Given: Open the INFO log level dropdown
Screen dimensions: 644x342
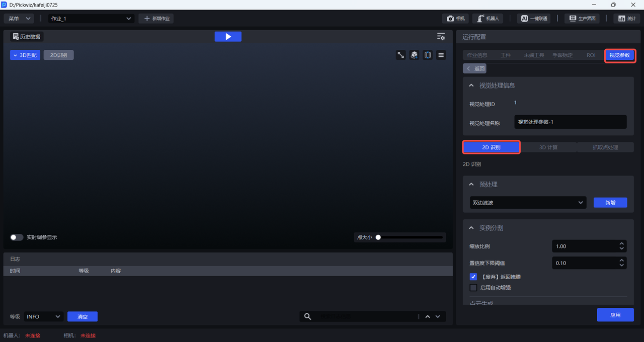Looking at the screenshot, I should 43,316.
